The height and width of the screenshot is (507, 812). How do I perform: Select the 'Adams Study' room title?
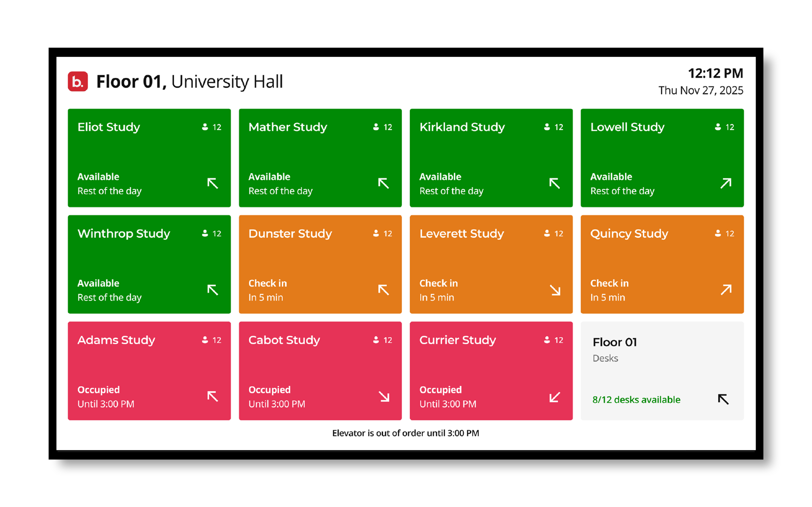click(116, 340)
